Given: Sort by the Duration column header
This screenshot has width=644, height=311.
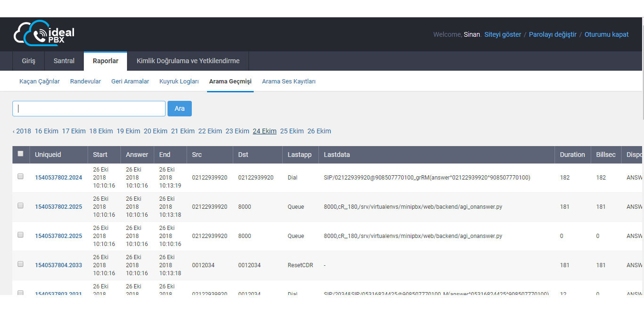Looking at the screenshot, I should (x=572, y=155).
